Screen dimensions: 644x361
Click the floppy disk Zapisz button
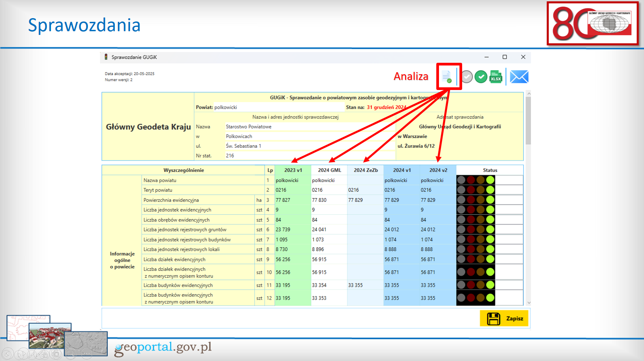click(504, 318)
